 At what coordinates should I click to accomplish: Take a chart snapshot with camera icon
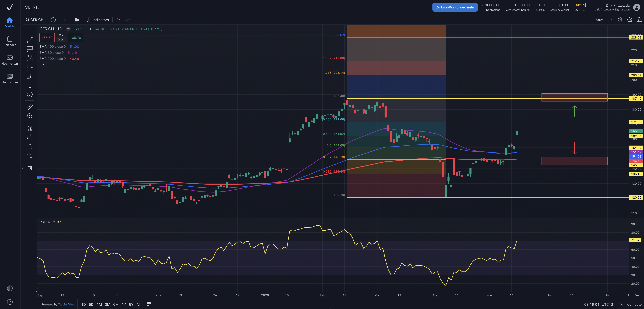point(639,20)
